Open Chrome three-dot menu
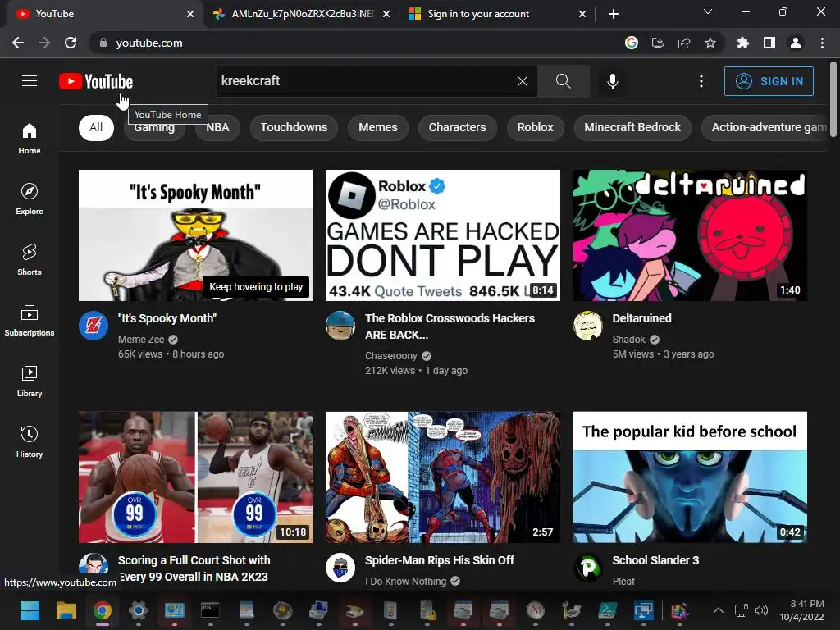Image resolution: width=840 pixels, height=630 pixels. 822,43
